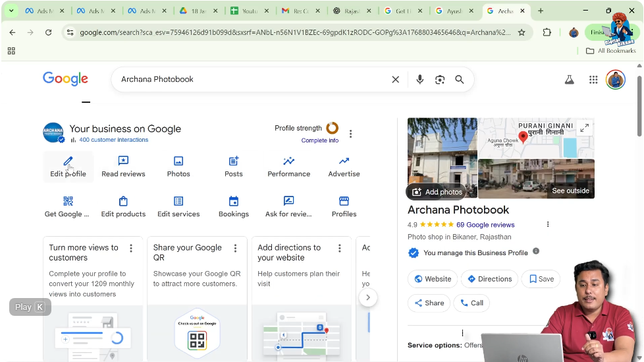The image size is (644, 362).
Task: Click the Profile strength ring indicator
Action: (333, 129)
